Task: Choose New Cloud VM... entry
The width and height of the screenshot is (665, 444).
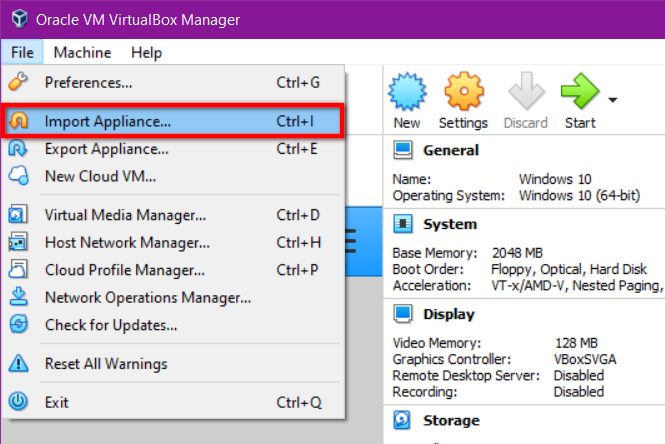Action: (173, 176)
